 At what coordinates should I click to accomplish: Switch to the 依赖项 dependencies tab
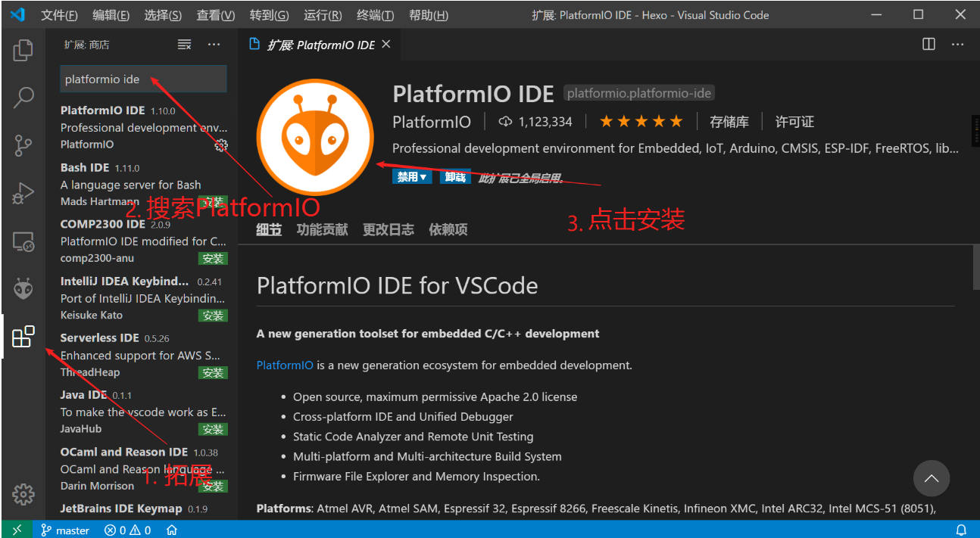(448, 230)
